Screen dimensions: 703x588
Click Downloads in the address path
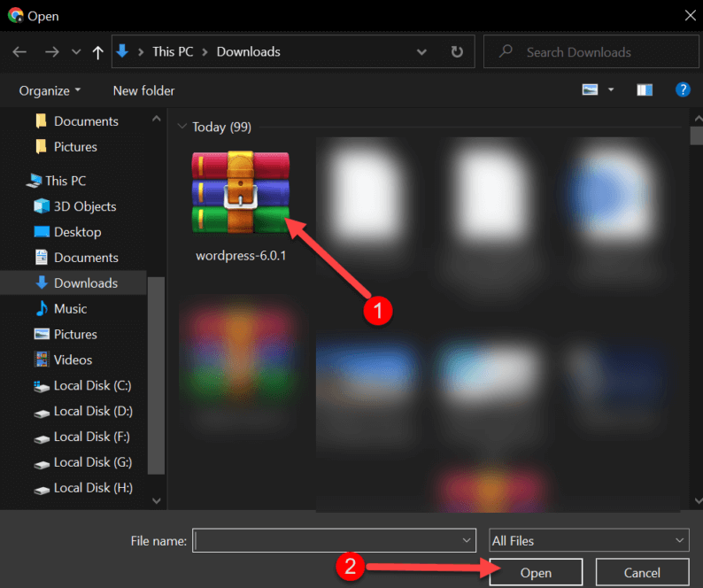click(x=249, y=51)
